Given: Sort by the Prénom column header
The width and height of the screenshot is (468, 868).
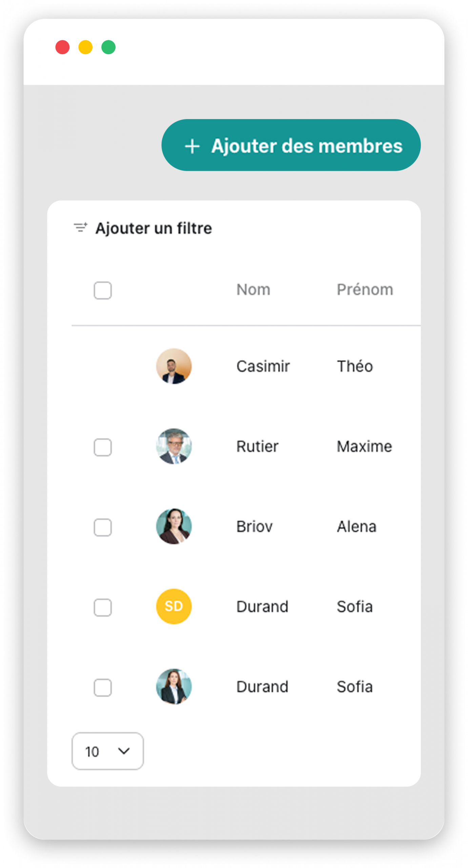Looking at the screenshot, I should 365,290.
